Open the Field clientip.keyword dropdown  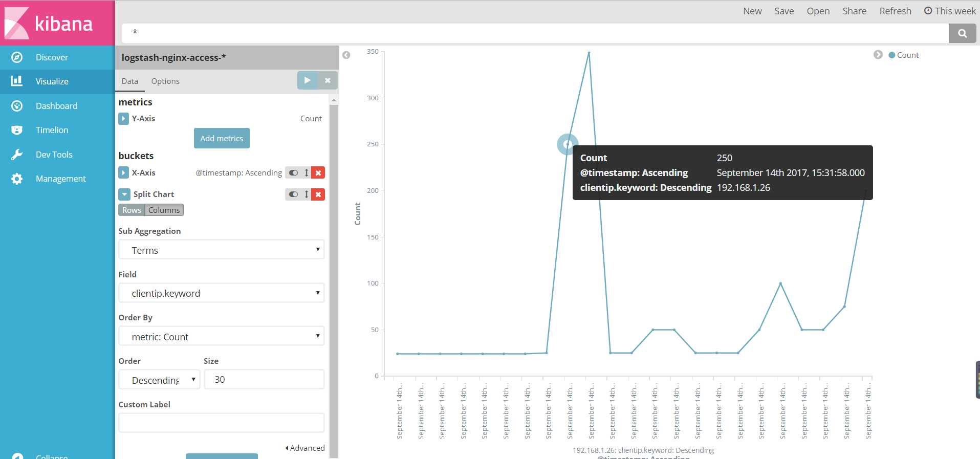222,293
